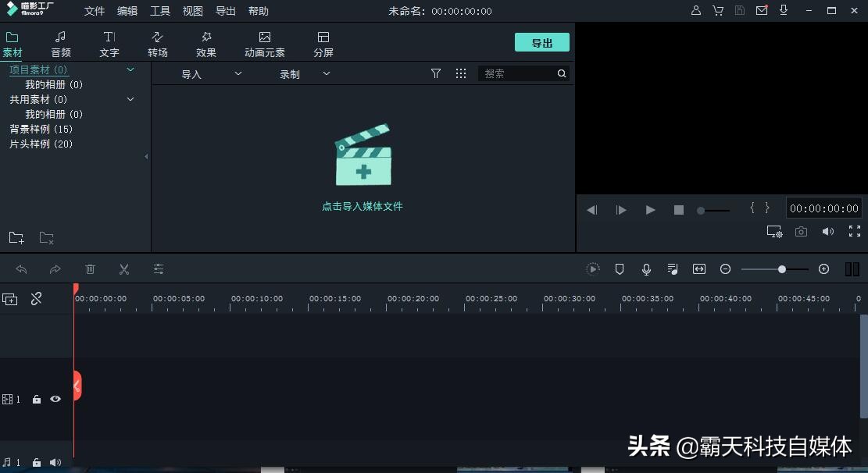Open the 录制 dropdown menu
This screenshot has height=473, width=868.
click(x=327, y=73)
